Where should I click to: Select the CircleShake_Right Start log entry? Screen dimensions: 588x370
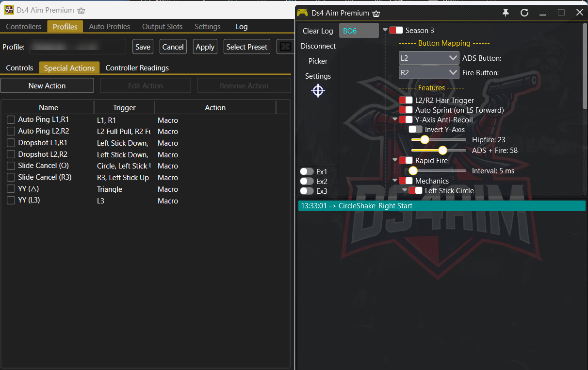(441, 206)
